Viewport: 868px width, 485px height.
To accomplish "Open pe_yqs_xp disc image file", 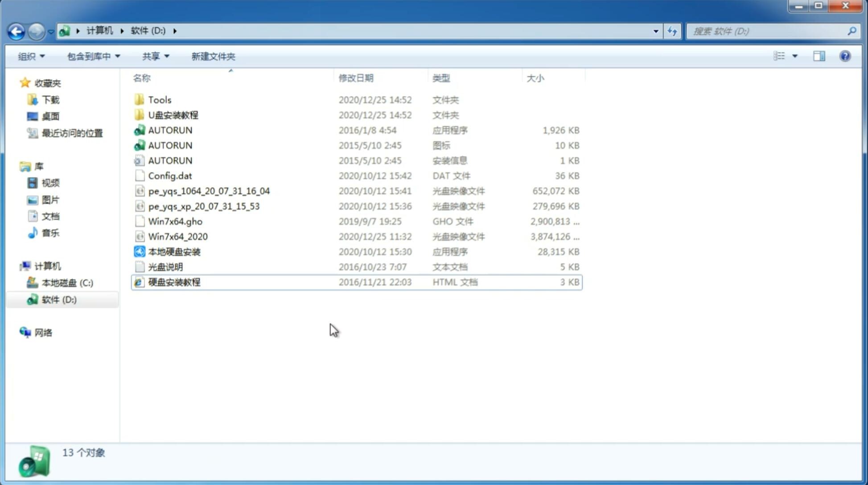I will point(204,206).
